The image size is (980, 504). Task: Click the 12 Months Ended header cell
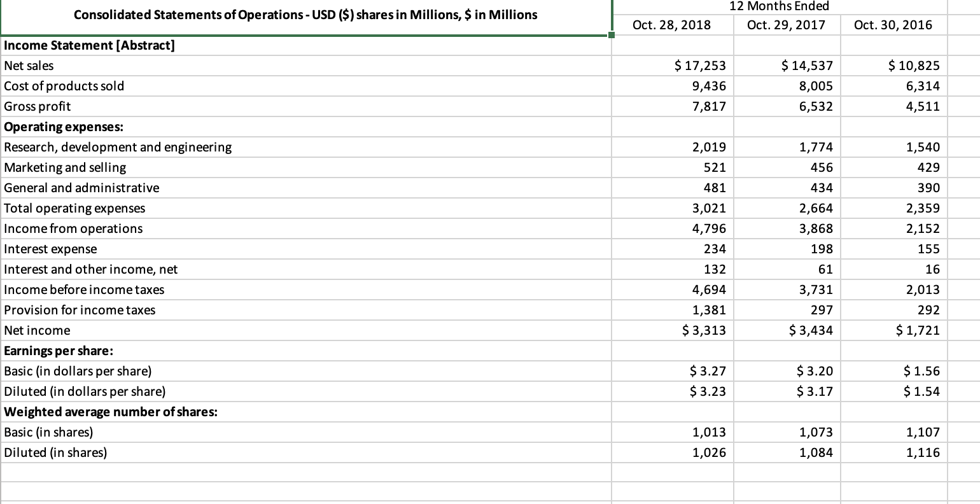788,6
